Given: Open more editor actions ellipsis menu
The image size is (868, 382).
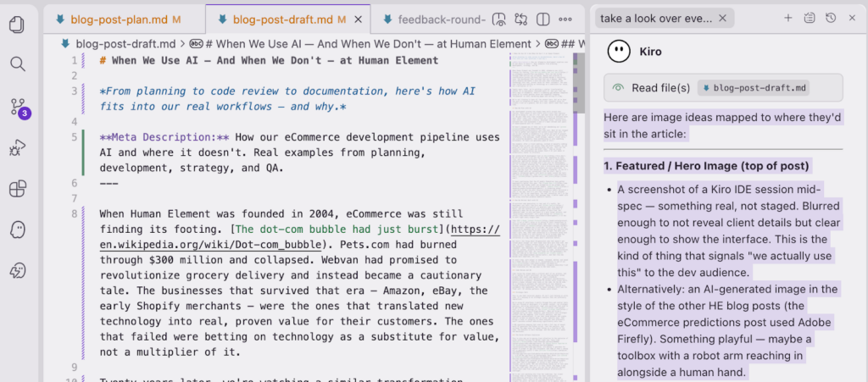Looking at the screenshot, I should coord(565,19).
